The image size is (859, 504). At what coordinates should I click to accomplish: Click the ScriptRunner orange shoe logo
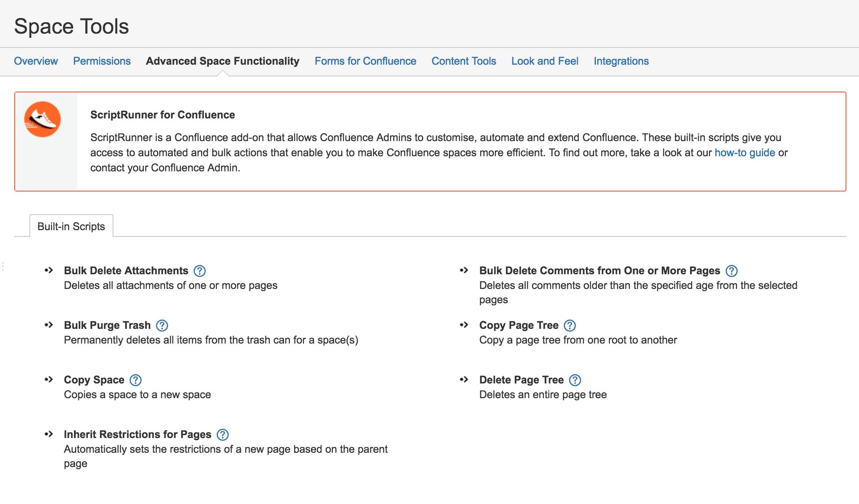point(42,119)
